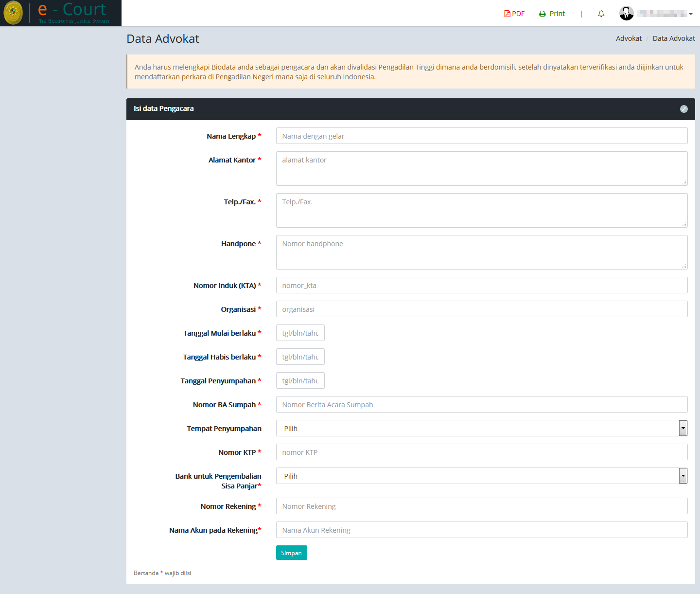
Task: Click the Nomor Rekening input field
Action: point(481,506)
